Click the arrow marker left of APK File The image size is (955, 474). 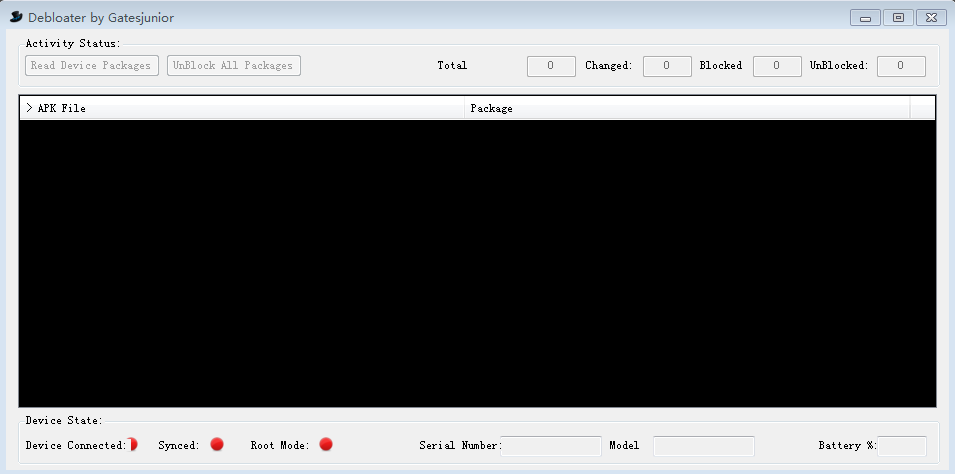(x=29, y=108)
